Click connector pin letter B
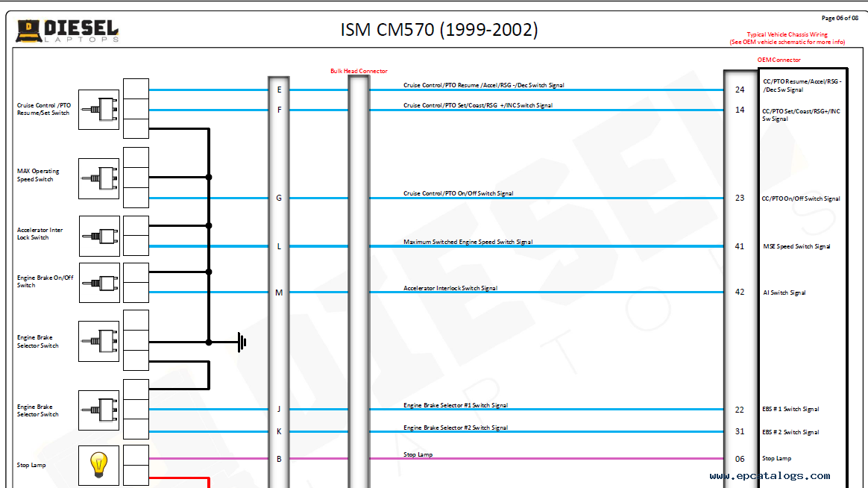868x488 pixels. (279, 459)
